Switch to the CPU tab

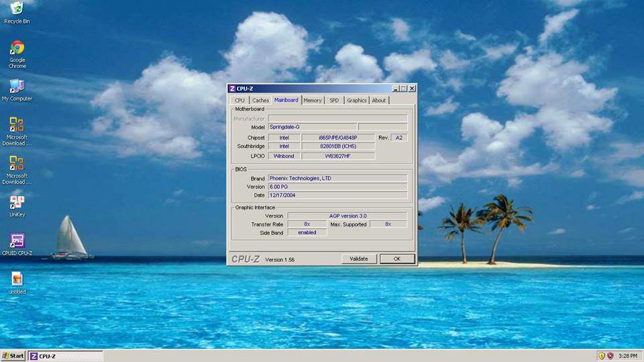coord(239,100)
